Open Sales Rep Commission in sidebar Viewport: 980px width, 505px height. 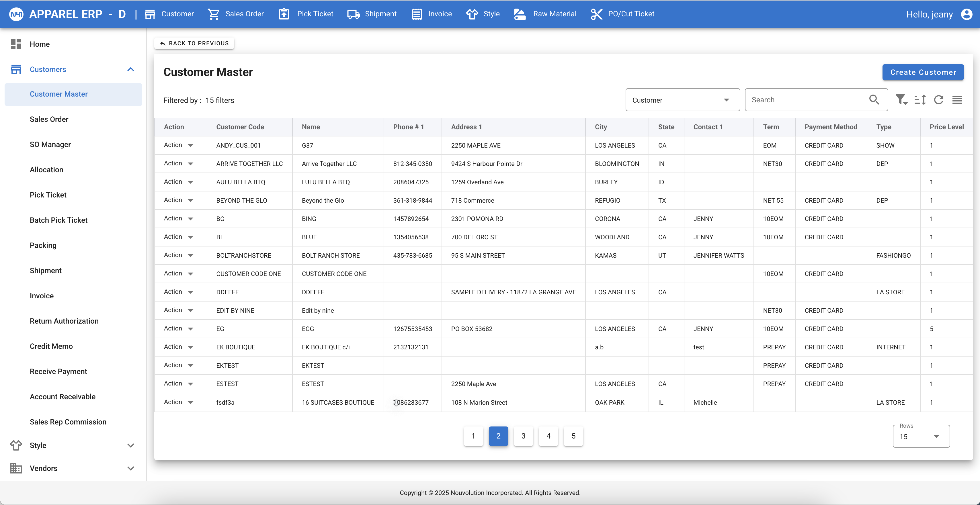click(x=68, y=422)
